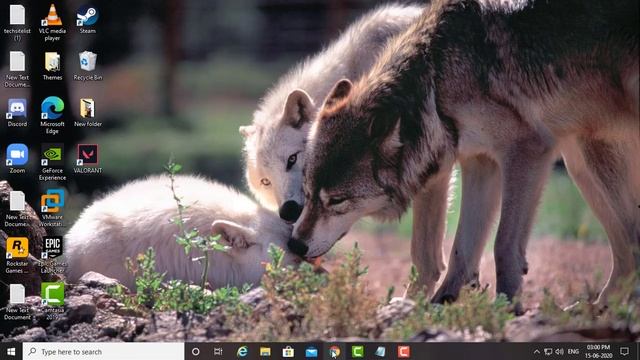Image resolution: width=640 pixels, height=360 pixels.
Task: Launch Rockstar Games Launcher shortcut
Action: (x=17, y=255)
